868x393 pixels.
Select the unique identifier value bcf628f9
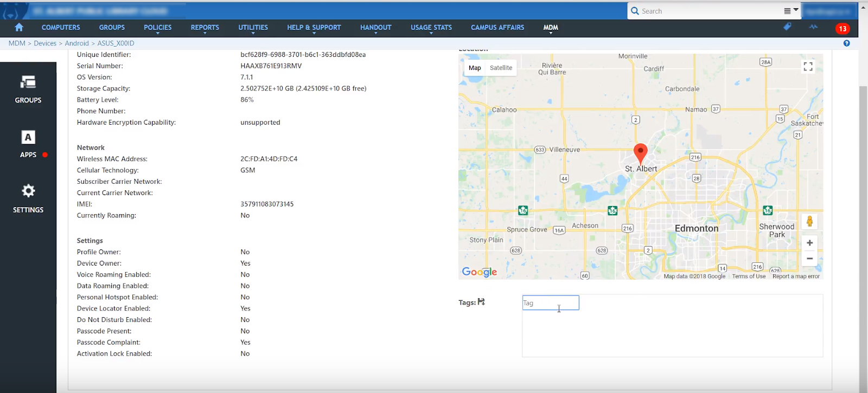tap(303, 55)
